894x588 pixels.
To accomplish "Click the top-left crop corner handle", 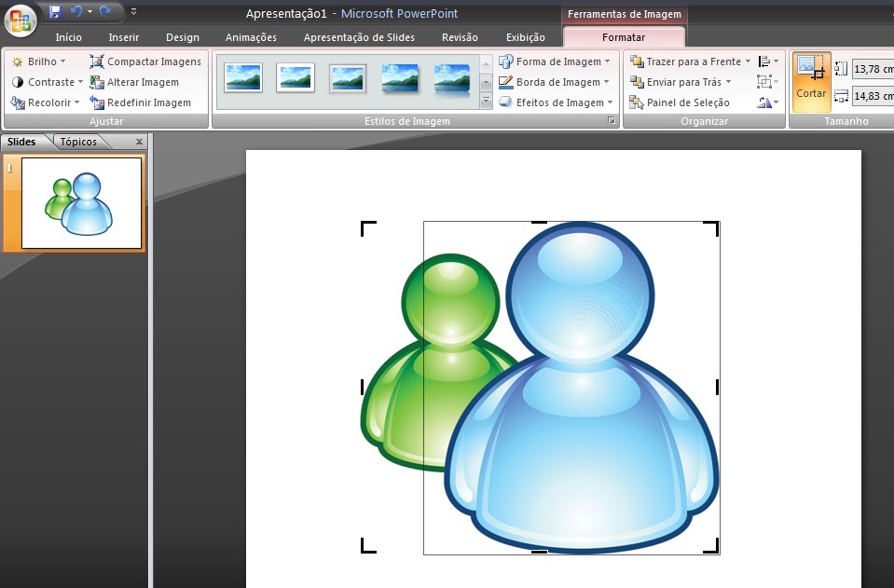I will coord(367,228).
